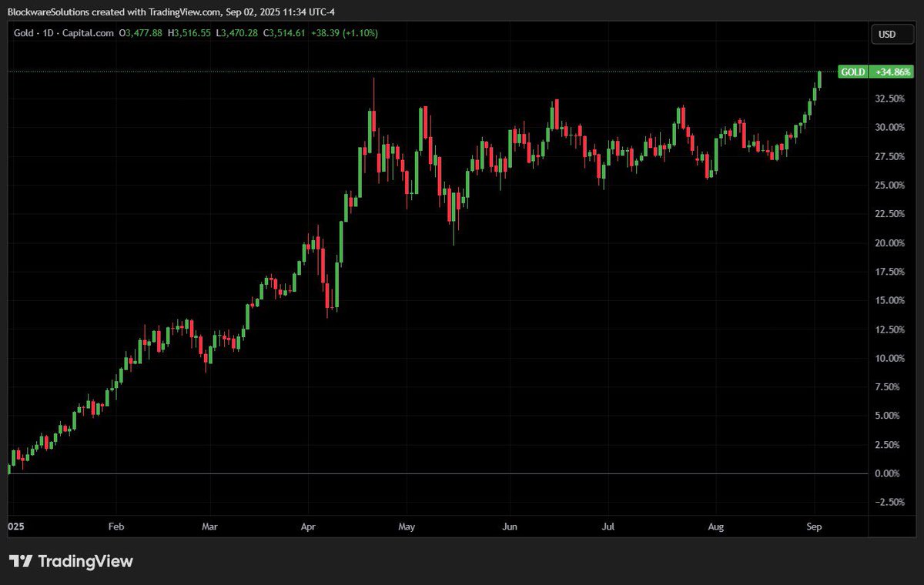Toggle the USD unit button at top right
The width and height of the screenshot is (924, 585).
(892, 34)
